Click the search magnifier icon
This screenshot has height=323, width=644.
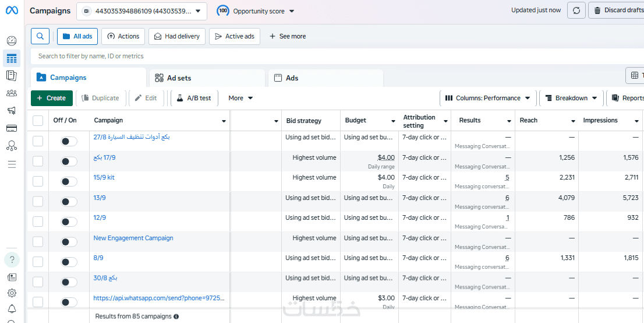[x=40, y=36]
